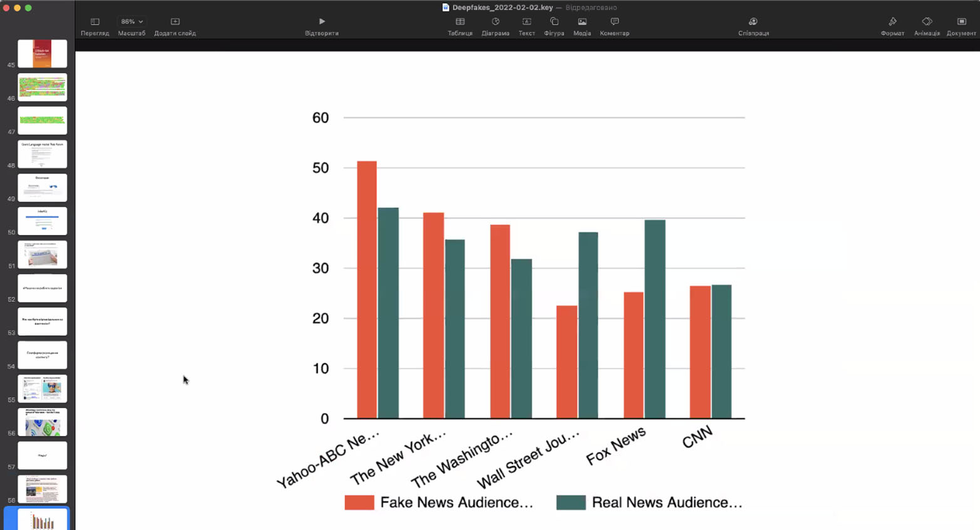Select slide 48 thumbnail
Viewport: 980px width, 530px height.
43,154
